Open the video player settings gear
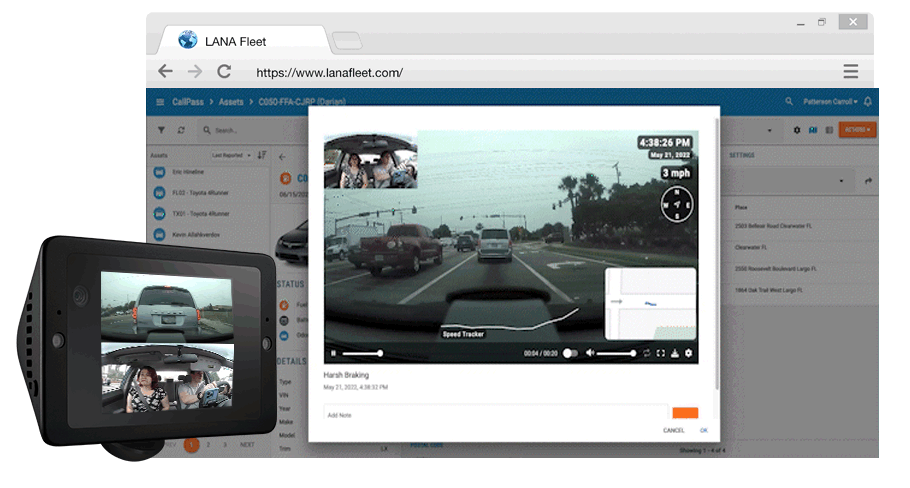Image resolution: width=910 pixels, height=488 pixels. coord(688,353)
